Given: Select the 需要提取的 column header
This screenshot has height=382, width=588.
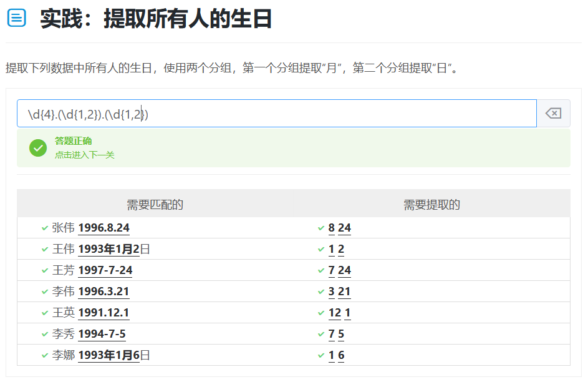Looking at the screenshot, I should (431, 205).
